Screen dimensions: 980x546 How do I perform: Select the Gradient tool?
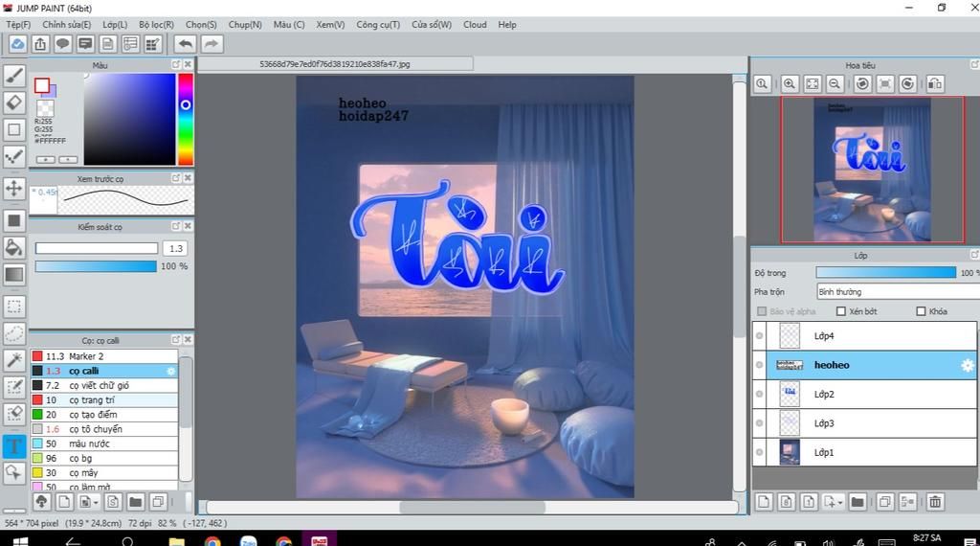pyautogui.click(x=14, y=274)
